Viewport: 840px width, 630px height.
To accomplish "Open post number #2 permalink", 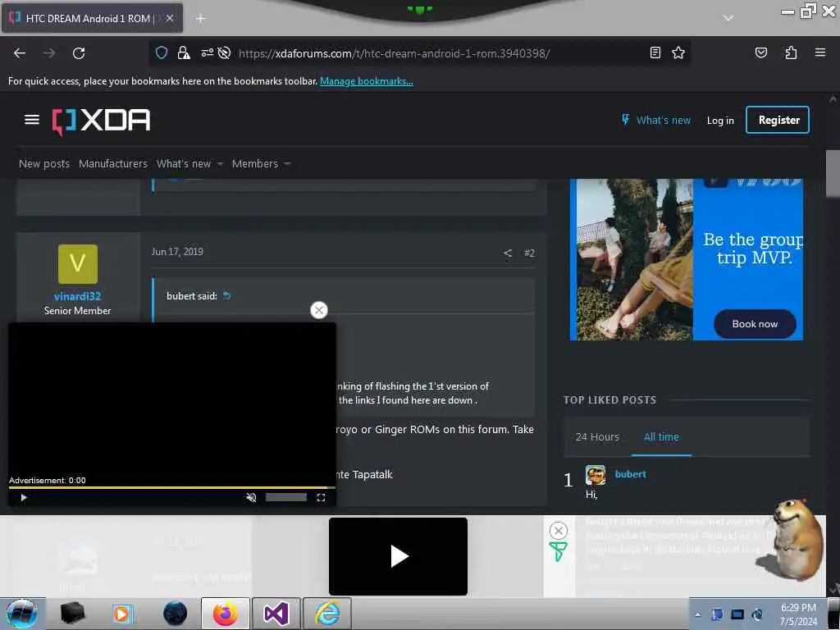I will [x=529, y=253].
